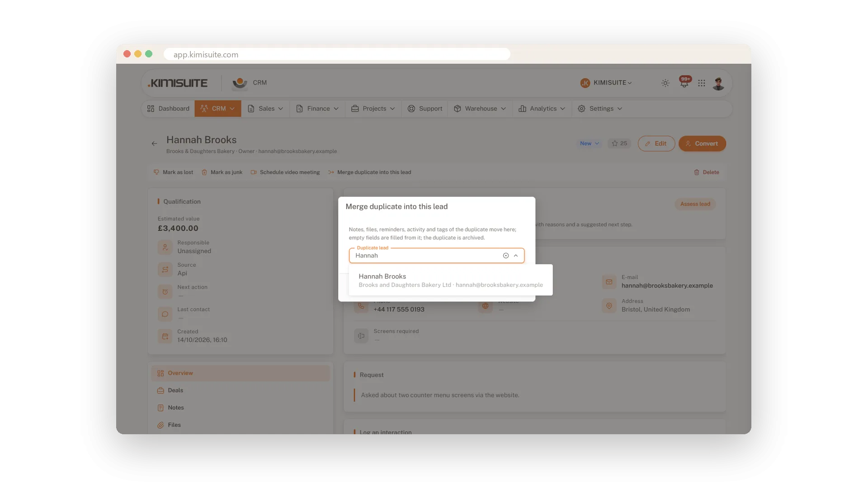Select the Files sidebar tab
The image size is (868, 488).
coord(240,425)
